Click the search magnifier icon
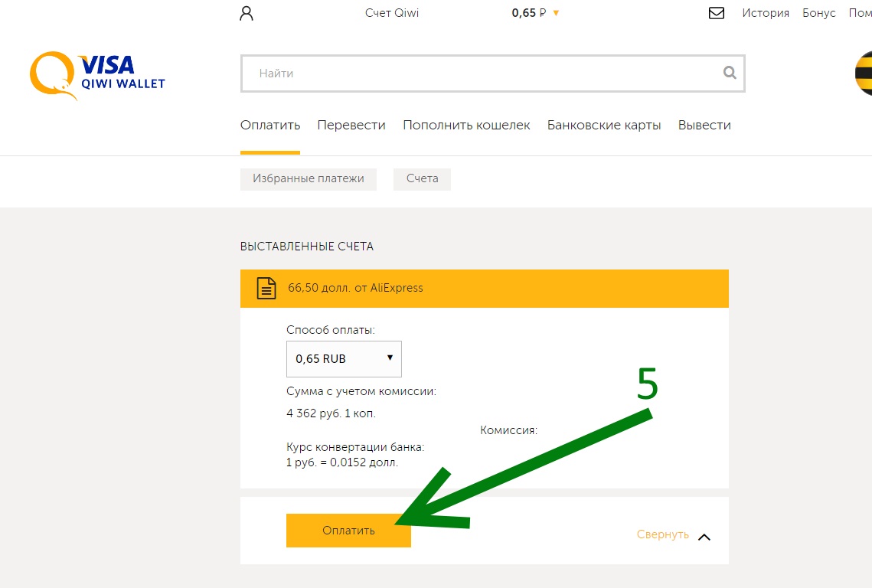 point(730,73)
